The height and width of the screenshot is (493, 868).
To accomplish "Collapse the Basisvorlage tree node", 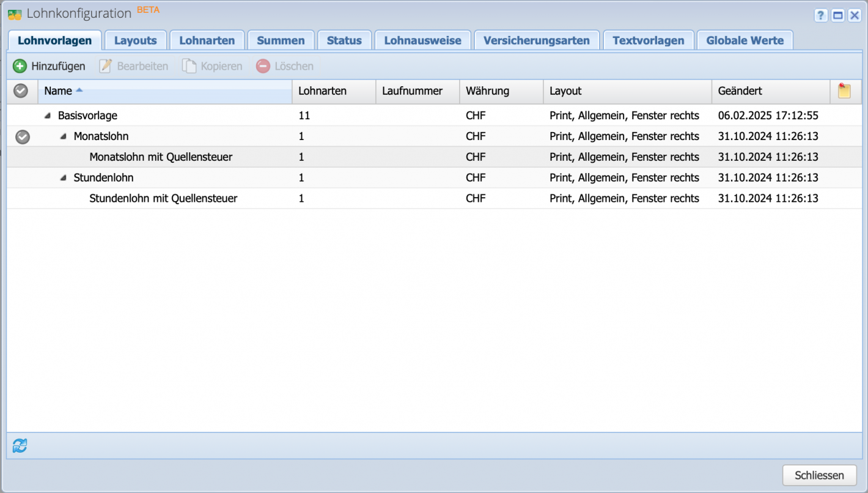I will 48,115.
